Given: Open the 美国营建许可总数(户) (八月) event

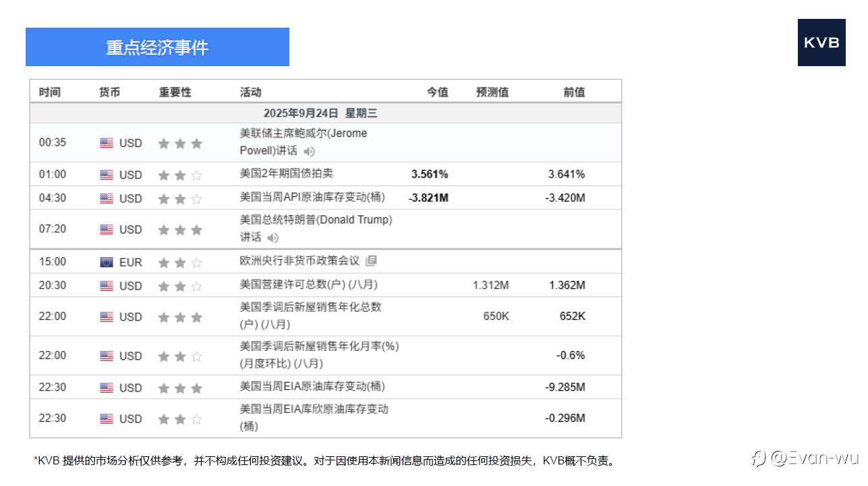Looking at the screenshot, I should point(309,285).
